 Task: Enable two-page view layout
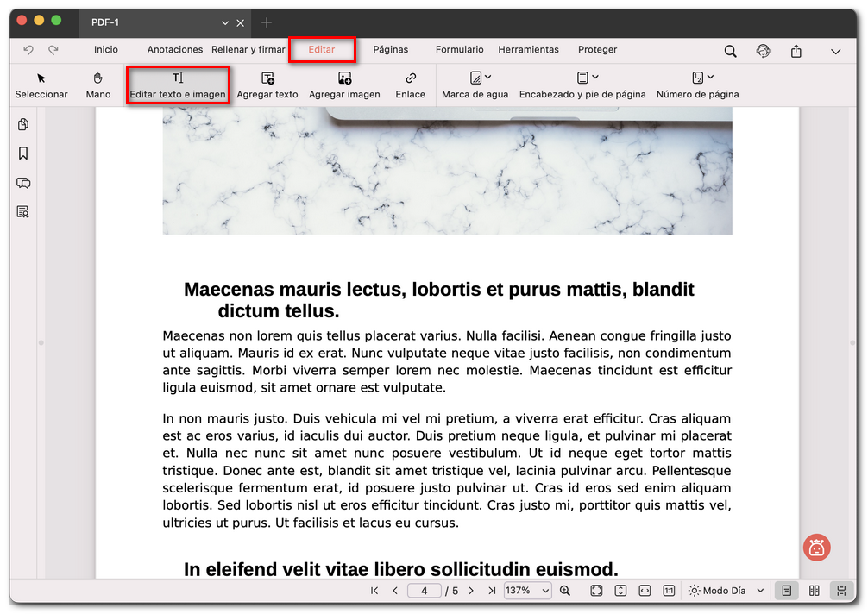click(814, 591)
